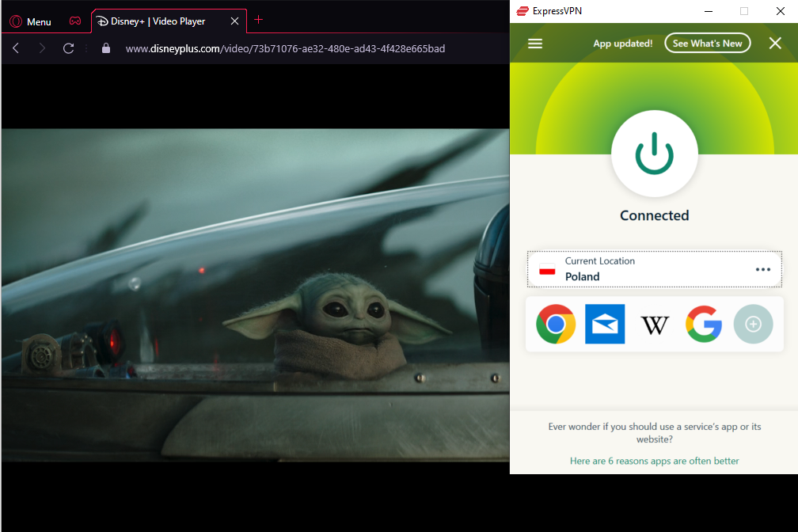This screenshot has width=798, height=532.
Task: Add a new shortcut with plus icon
Action: point(753,324)
